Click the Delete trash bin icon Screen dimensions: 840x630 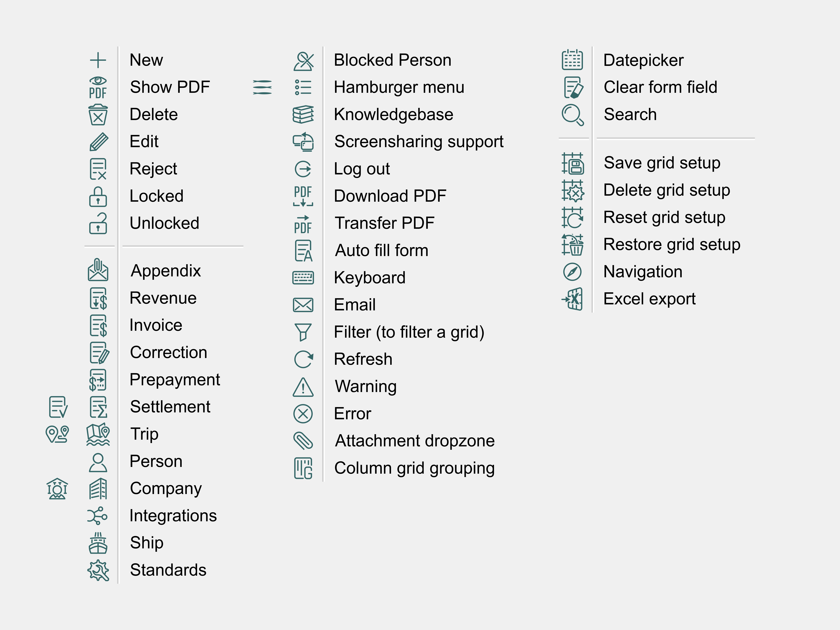click(98, 115)
